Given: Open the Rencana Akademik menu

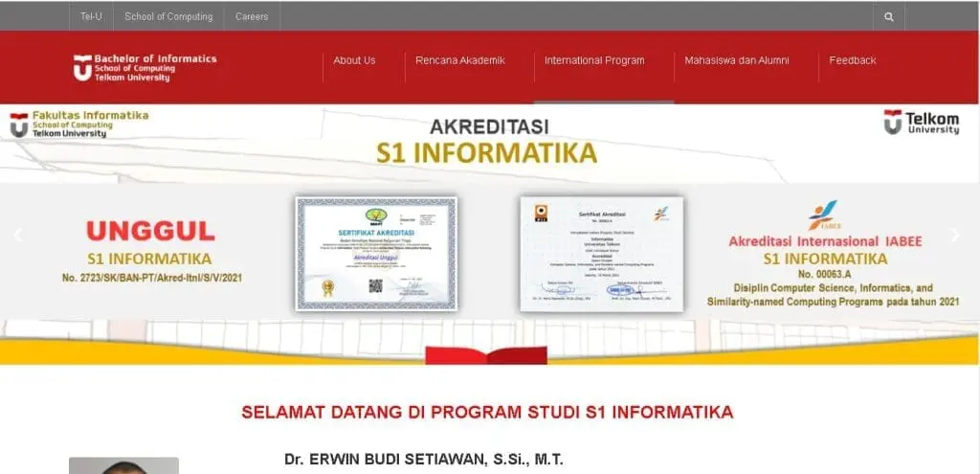Looking at the screenshot, I should point(460,60).
